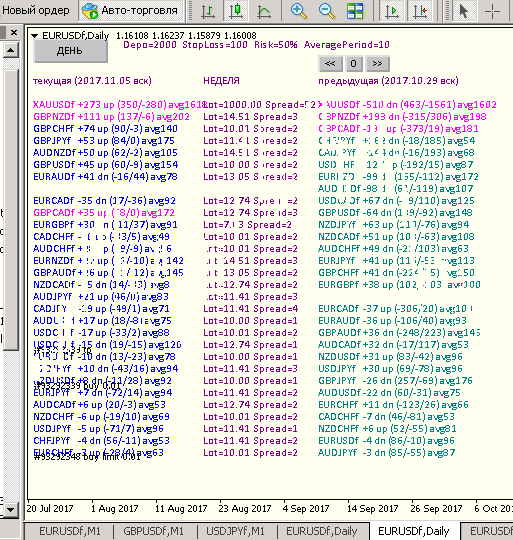The width and height of the screenshot is (513, 540).
Task: Click GBPCADf +35 up row in current week
Action: 104,213
